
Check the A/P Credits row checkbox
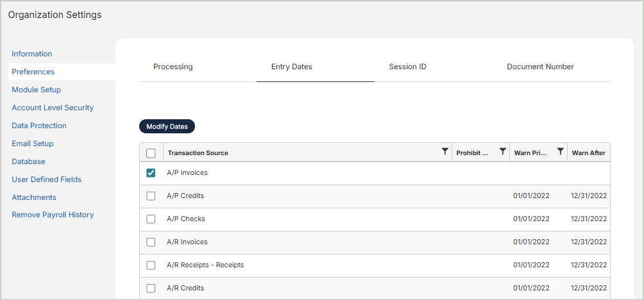point(151,196)
